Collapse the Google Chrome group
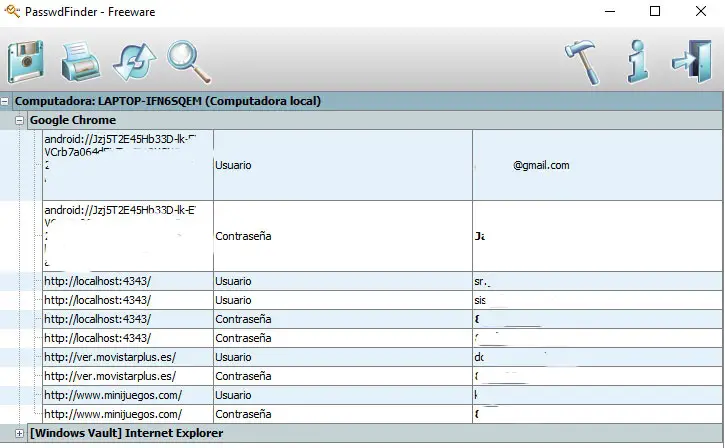 (19, 120)
